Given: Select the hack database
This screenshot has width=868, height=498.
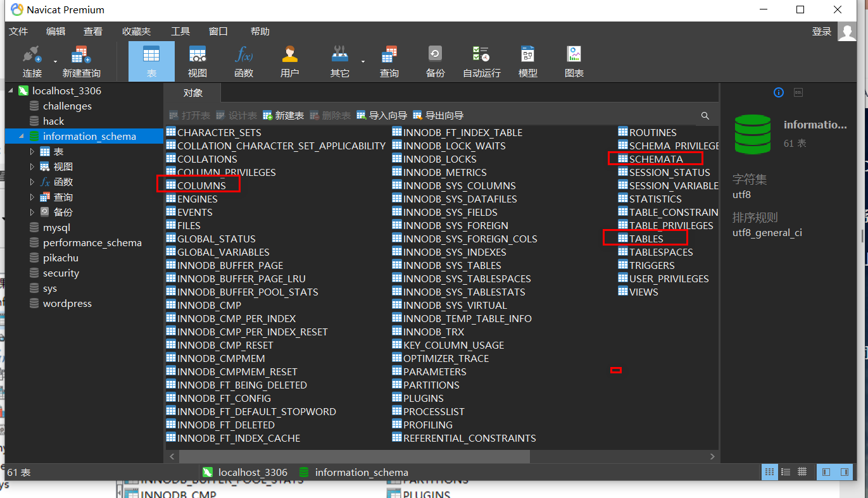Looking at the screenshot, I should [x=53, y=121].
